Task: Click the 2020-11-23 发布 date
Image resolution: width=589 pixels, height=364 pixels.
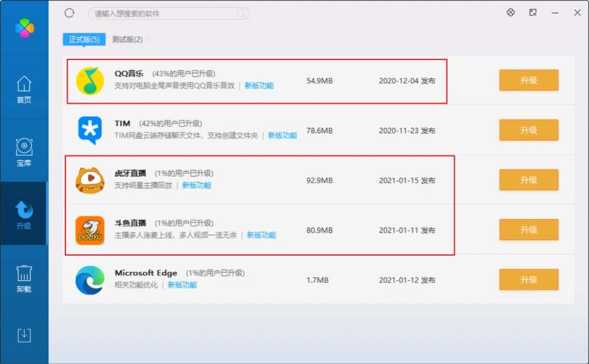Action: click(407, 131)
